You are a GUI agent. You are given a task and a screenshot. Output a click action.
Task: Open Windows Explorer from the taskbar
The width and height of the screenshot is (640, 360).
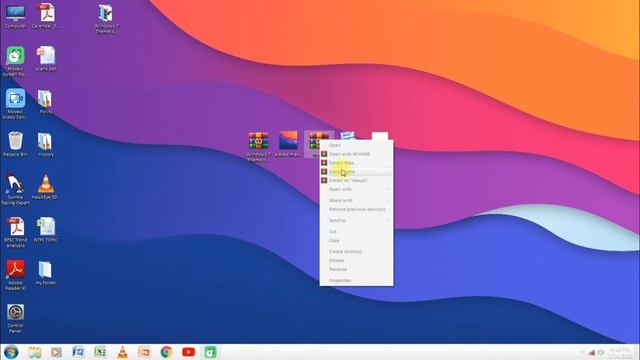point(35,352)
